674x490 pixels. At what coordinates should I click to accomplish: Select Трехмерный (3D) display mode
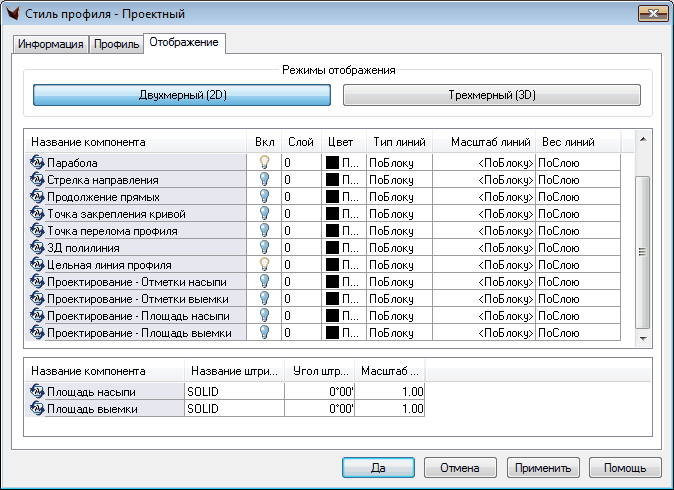[x=491, y=95]
